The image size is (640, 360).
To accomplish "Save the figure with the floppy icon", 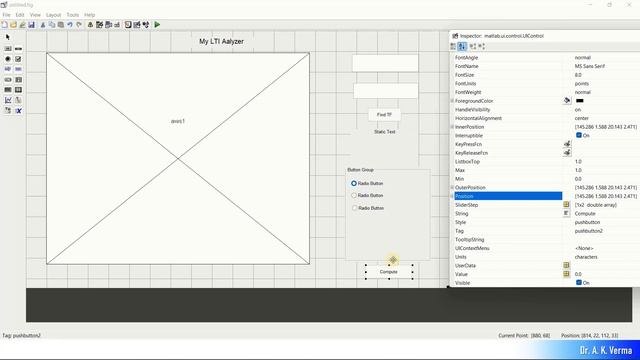I will [31, 25].
